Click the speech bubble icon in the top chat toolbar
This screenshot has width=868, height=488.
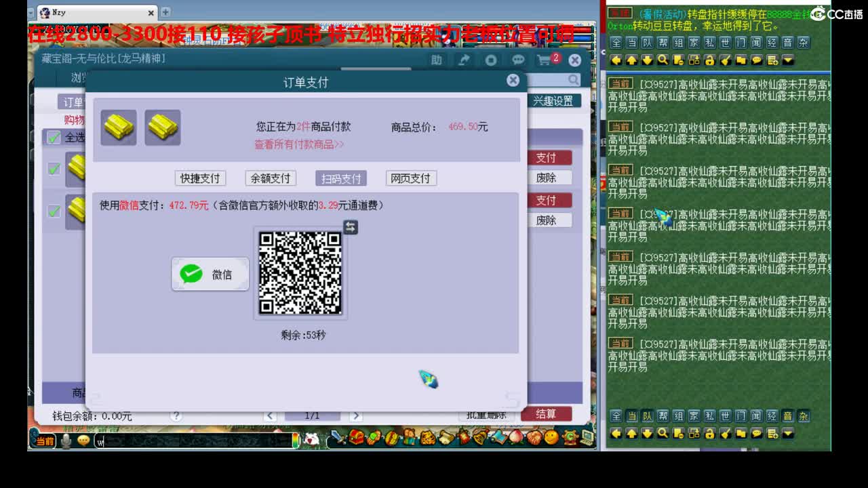tap(756, 60)
